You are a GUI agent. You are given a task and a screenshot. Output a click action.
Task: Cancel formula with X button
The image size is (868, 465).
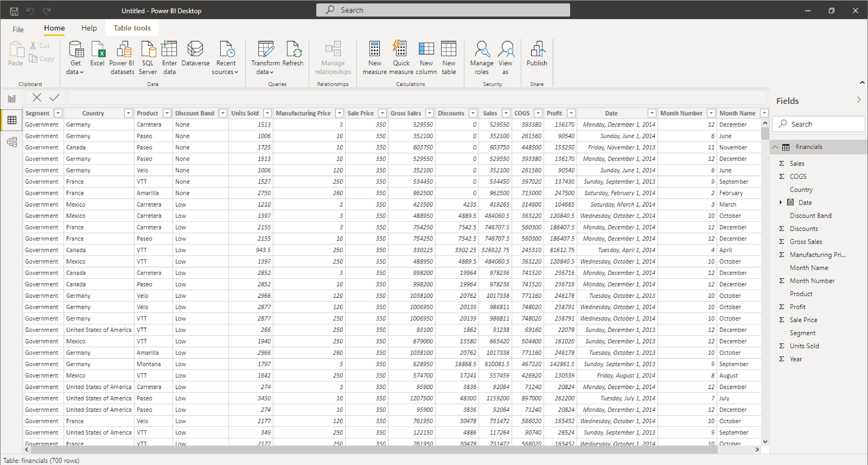37,98
